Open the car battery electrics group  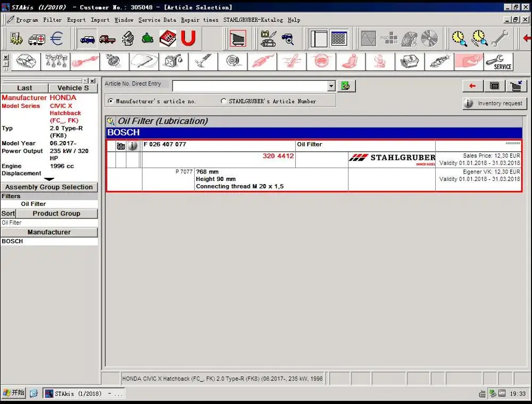coord(410,62)
